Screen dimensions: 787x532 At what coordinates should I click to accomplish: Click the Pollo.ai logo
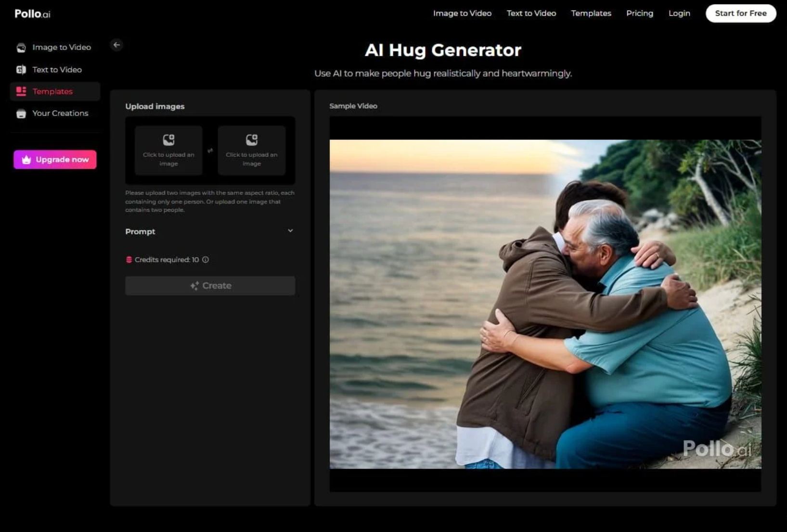pos(32,13)
